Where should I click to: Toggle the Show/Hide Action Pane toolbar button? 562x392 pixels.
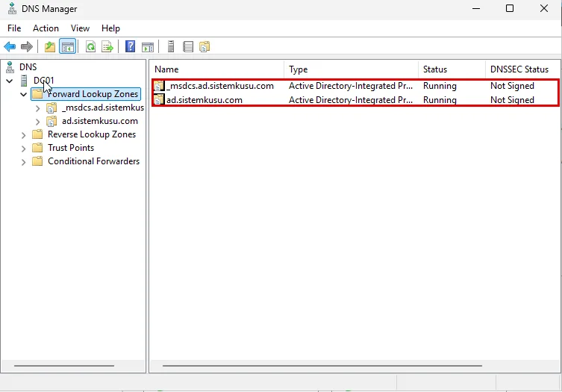(x=148, y=46)
